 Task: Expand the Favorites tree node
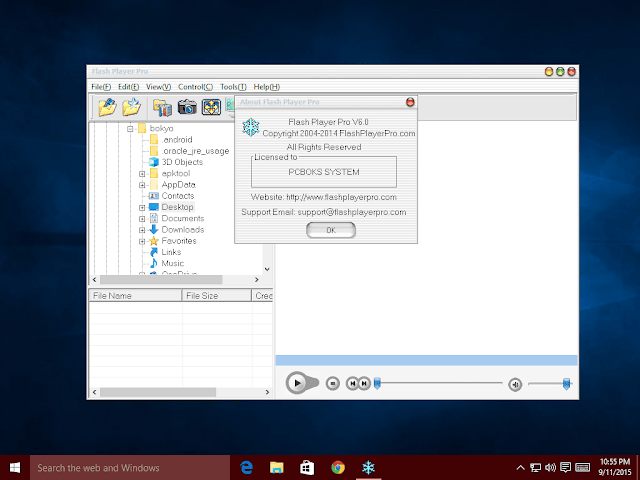coord(142,241)
